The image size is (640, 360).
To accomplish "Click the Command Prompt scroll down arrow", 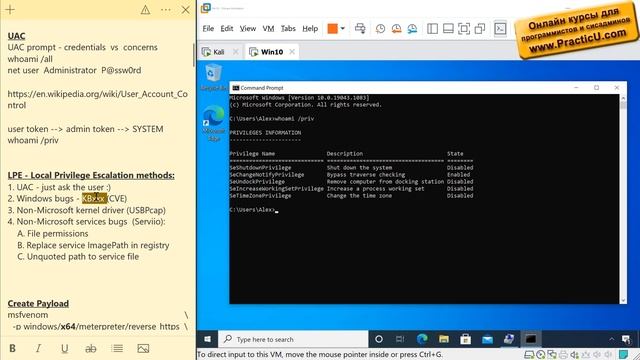I will pos(623,300).
